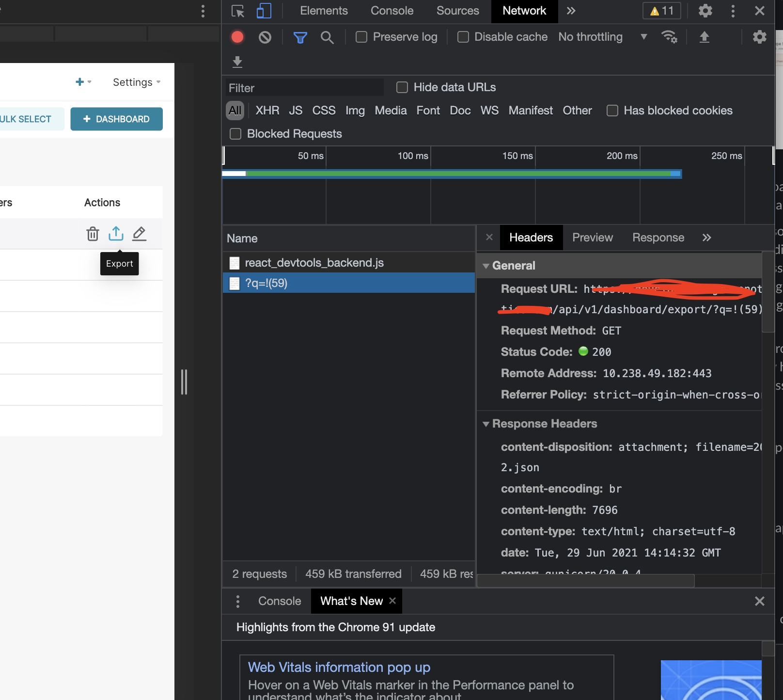This screenshot has height=700, width=783.
Task: Click in the Filter input field
Action: 305,88
